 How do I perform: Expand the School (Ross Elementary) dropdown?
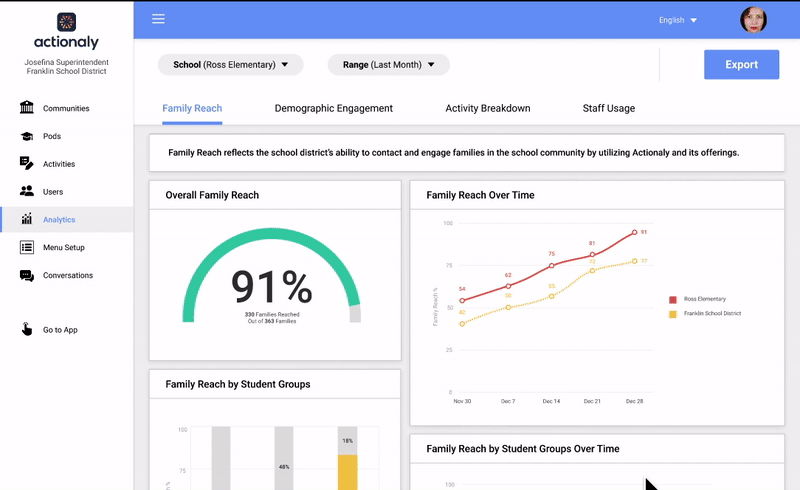coord(231,65)
